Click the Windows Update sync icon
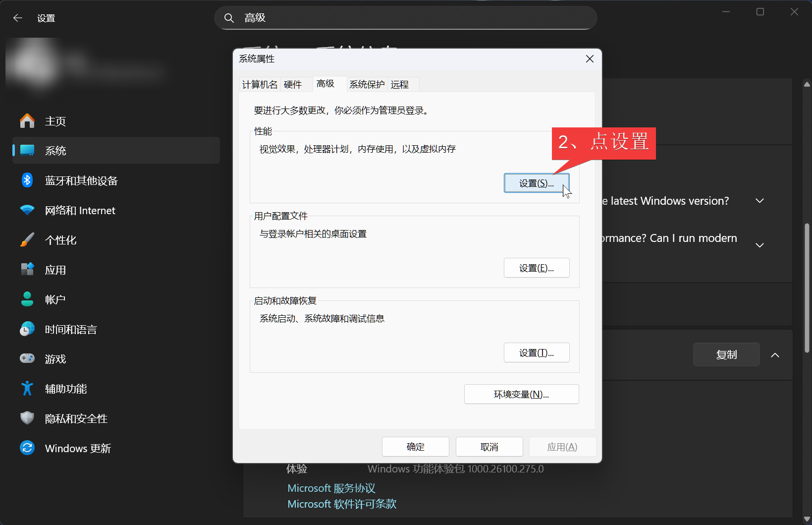The width and height of the screenshot is (812, 525). (27, 448)
